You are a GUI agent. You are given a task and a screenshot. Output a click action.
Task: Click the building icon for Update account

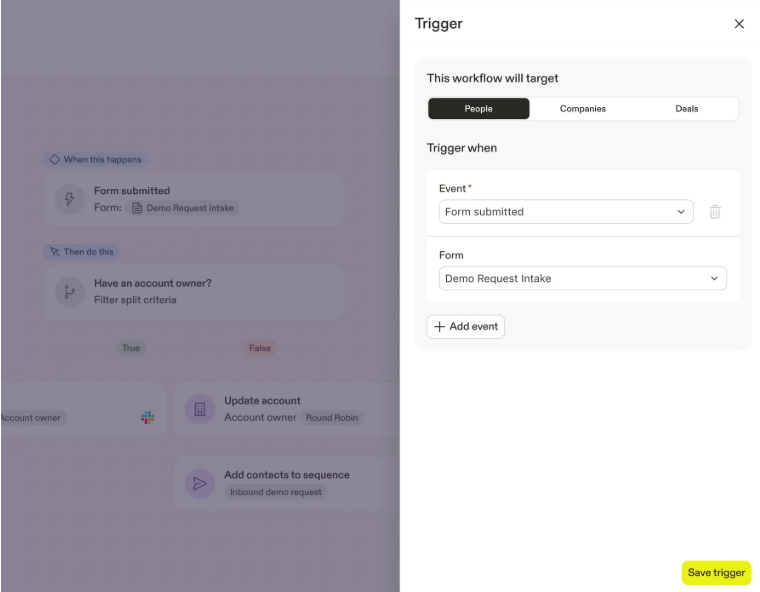point(199,409)
